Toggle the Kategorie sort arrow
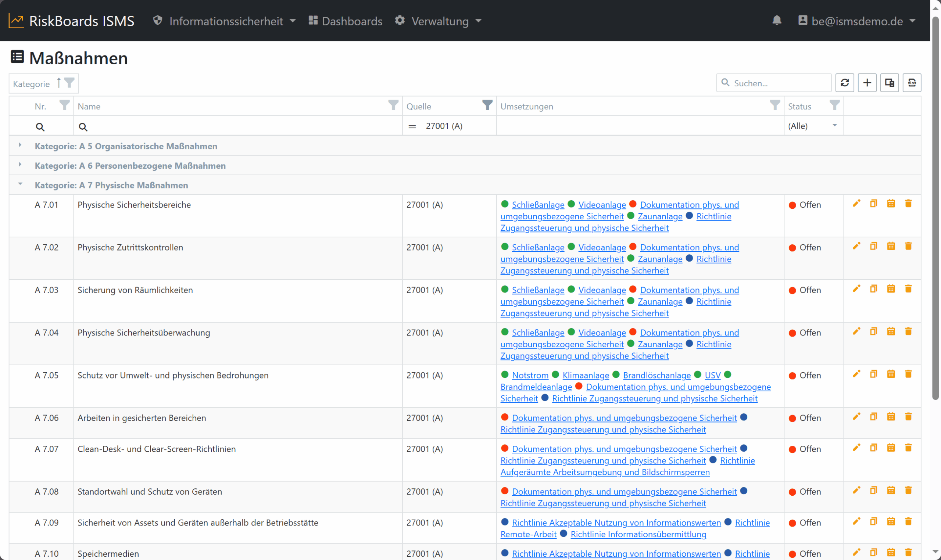This screenshot has width=941, height=560. point(59,83)
